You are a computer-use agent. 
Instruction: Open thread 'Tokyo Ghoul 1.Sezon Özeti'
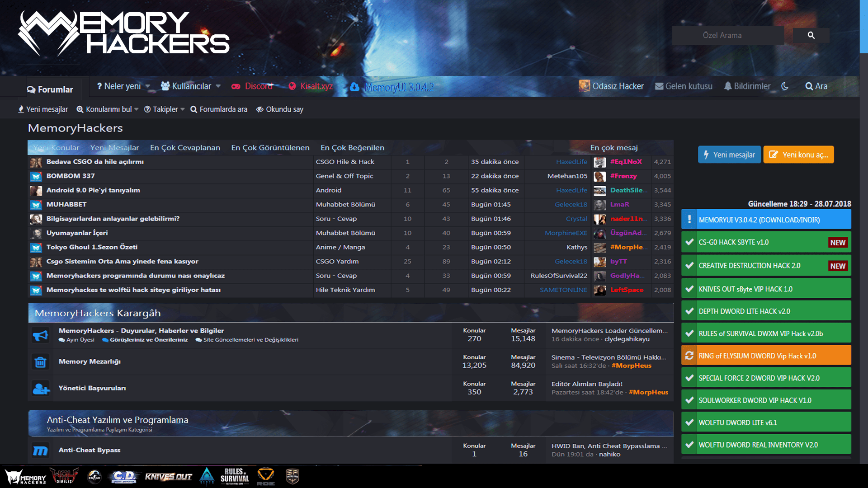pos(92,247)
